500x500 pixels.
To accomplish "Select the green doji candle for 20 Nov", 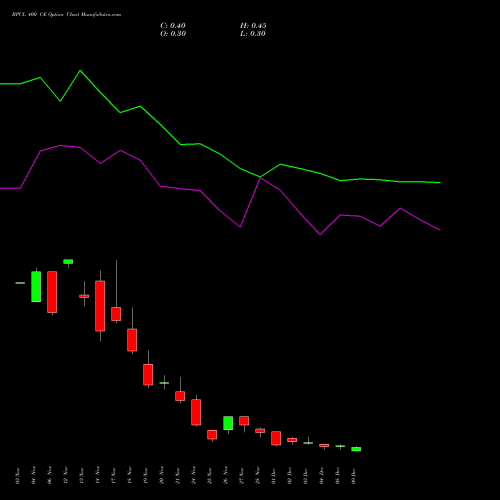I will [164, 383].
